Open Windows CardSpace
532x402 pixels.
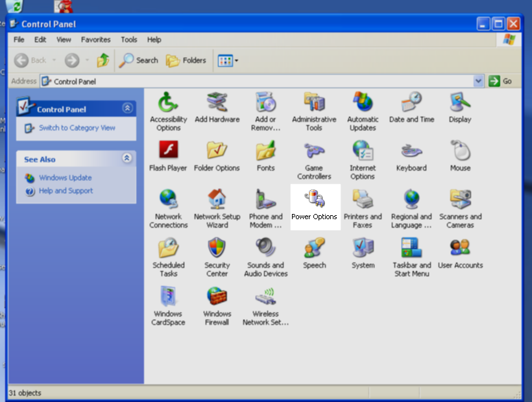coord(168,306)
